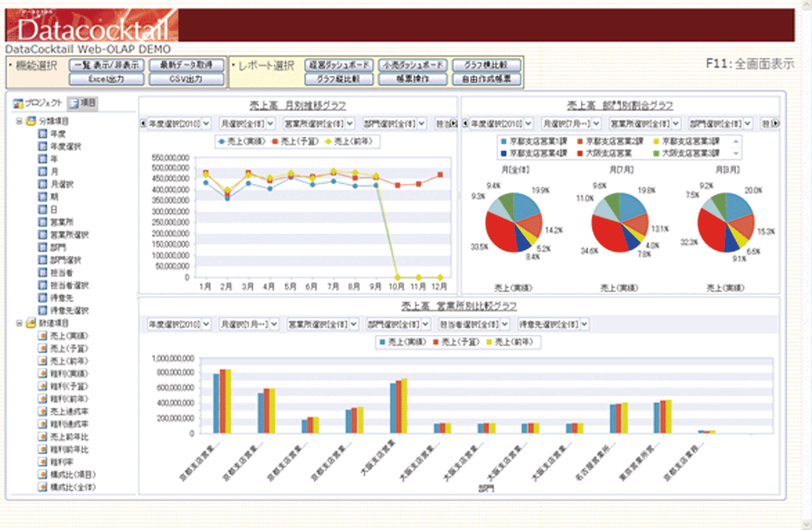Select the 営業所選択 item icon
Viewport: 812px width, 530px height.
43,234
